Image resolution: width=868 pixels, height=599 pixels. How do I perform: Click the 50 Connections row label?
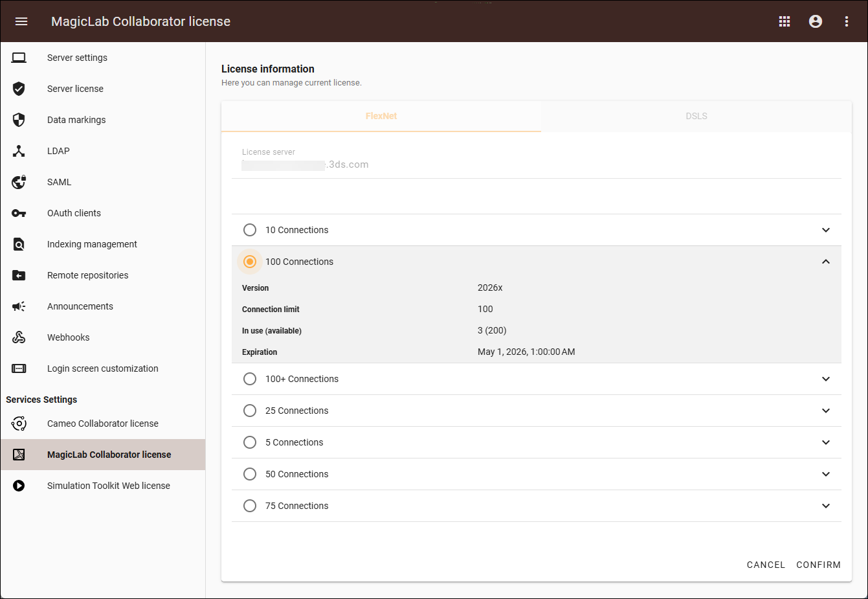coord(296,474)
